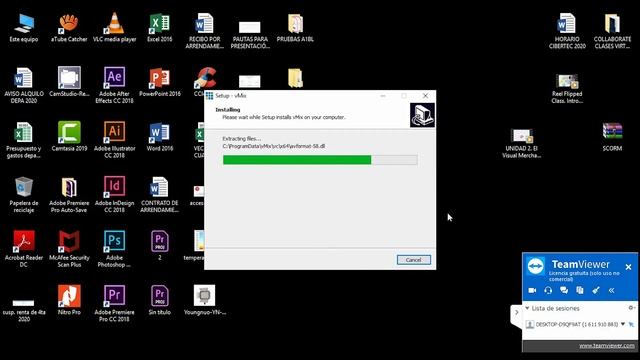This screenshot has height=360, width=640.
Task: Click the Setup - vMix title bar icon
Action: click(x=209, y=96)
